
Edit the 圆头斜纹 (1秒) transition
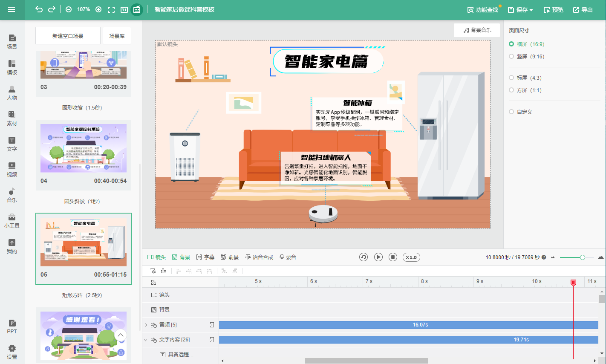pos(82,201)
